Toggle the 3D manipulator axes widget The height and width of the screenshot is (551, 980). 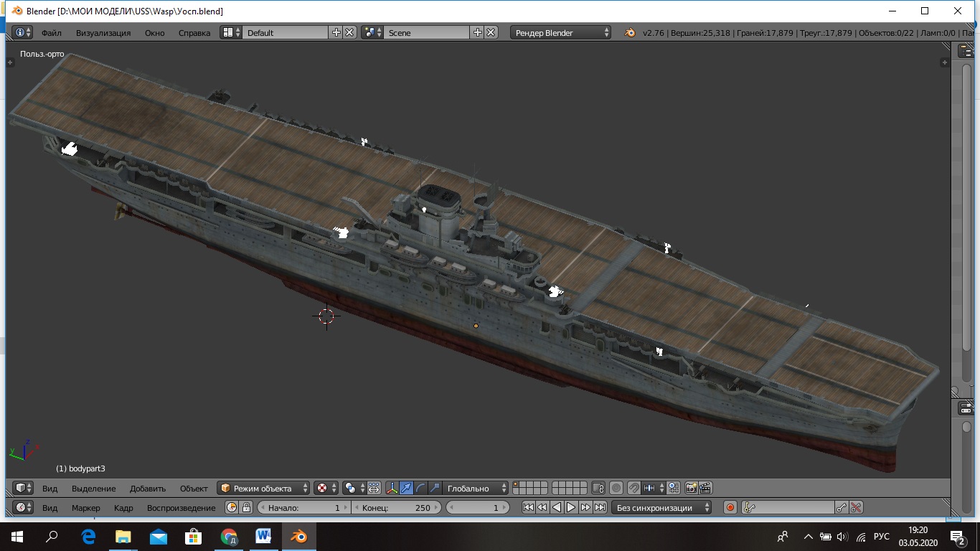[x=392, y=489]
